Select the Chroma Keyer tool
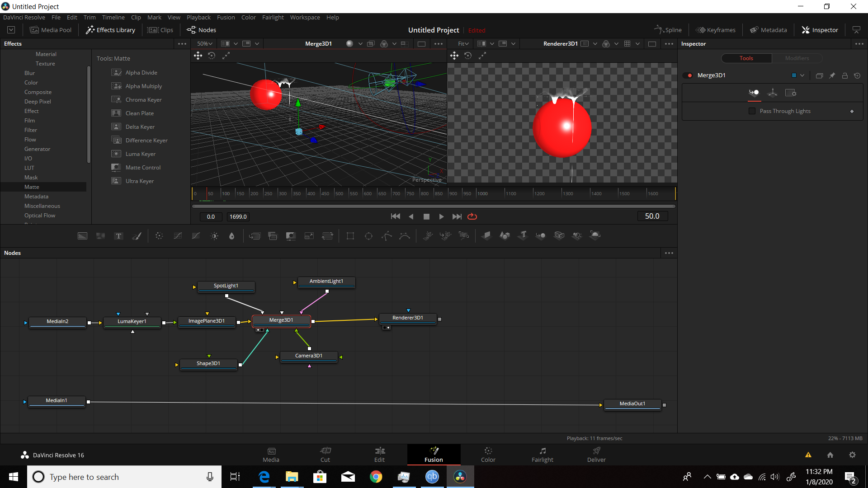The width and height of the screenshot is (868, 488). 143,100
